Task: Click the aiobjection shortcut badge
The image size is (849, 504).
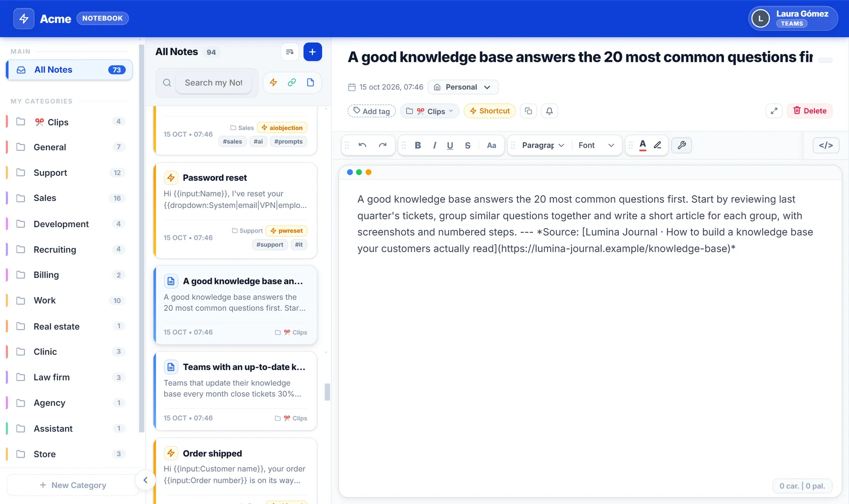Action: (282, 128)
